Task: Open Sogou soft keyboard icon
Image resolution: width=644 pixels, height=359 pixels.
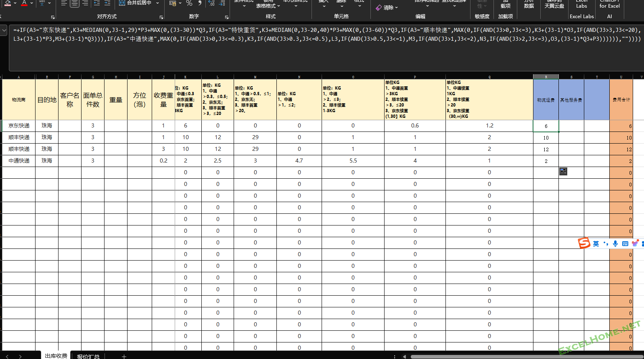Action: 625,244
